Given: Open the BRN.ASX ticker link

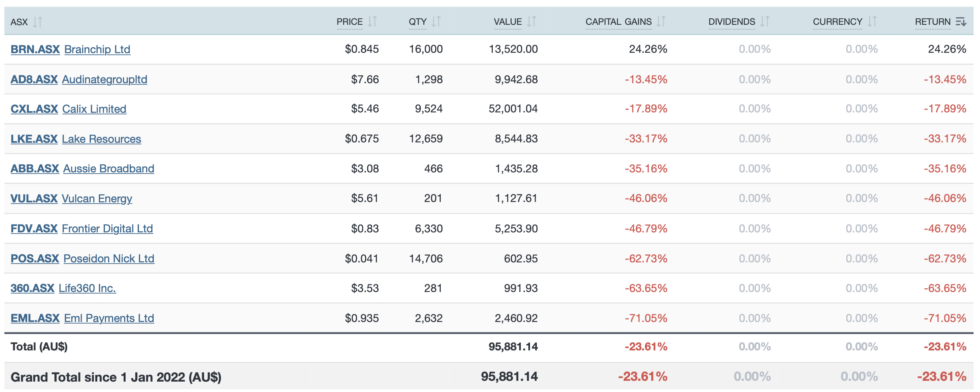Looking at the screenshot, I should 35,49.
